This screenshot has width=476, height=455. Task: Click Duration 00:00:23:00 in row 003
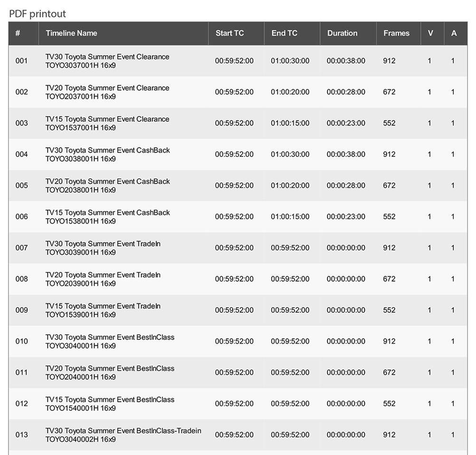(x=346, y=123)
